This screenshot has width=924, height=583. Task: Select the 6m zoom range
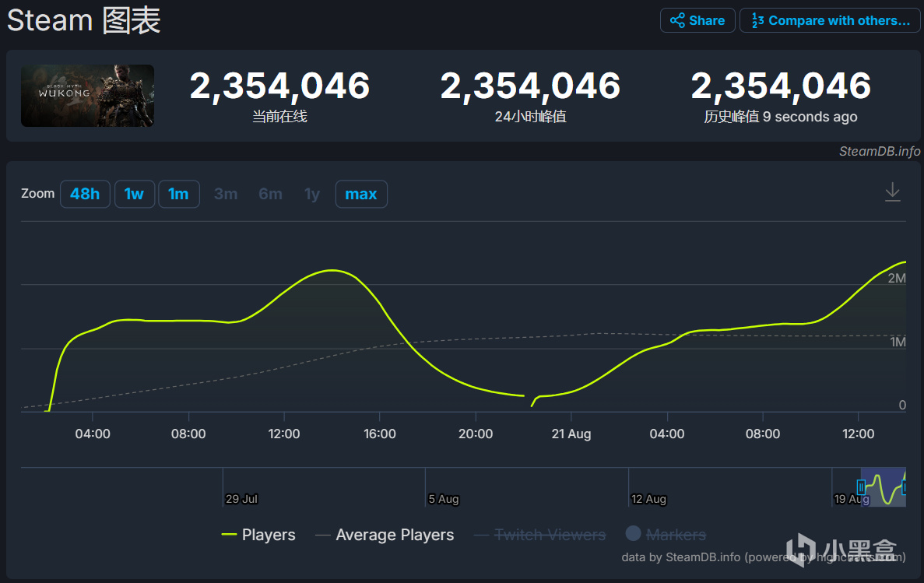tap(270, 194)
